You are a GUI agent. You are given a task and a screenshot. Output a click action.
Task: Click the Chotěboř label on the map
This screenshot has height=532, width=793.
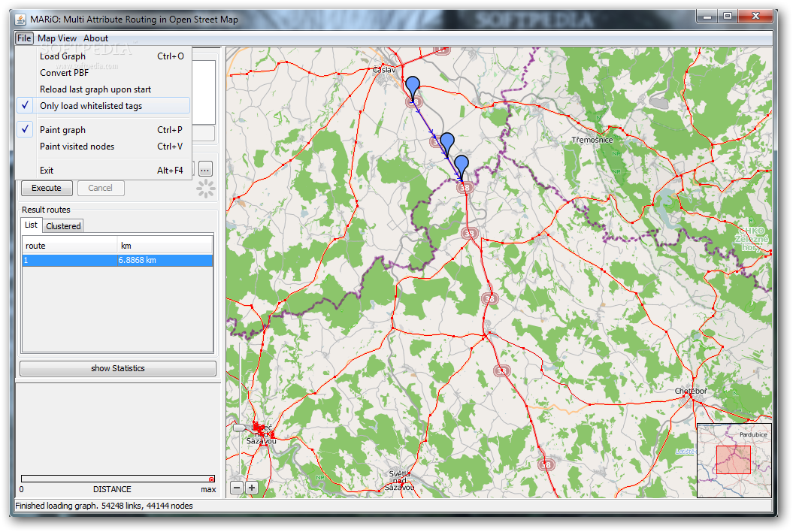(x=691, y=391)
